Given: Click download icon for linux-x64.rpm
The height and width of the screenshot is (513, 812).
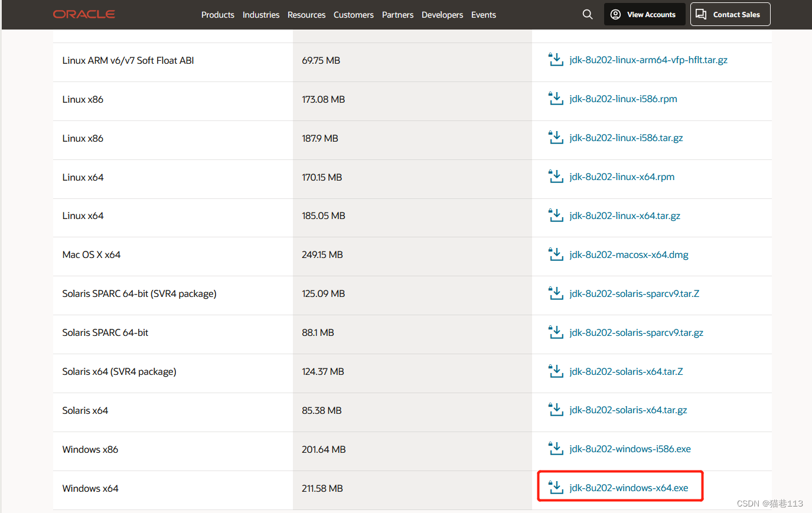Looking at the screenshot, I should [x=556, y=177].
